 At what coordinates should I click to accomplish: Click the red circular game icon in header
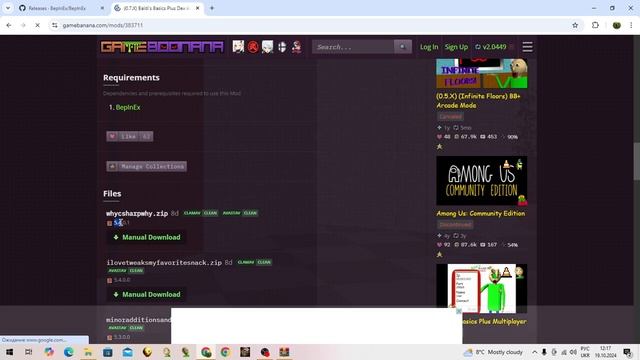coord(253,47)
